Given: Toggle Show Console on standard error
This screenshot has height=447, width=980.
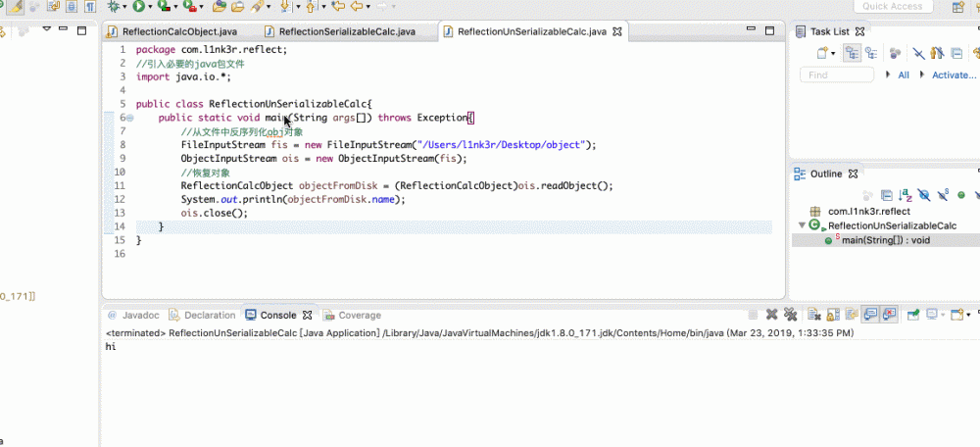Looking at the screenshot, I should (890, 315).
